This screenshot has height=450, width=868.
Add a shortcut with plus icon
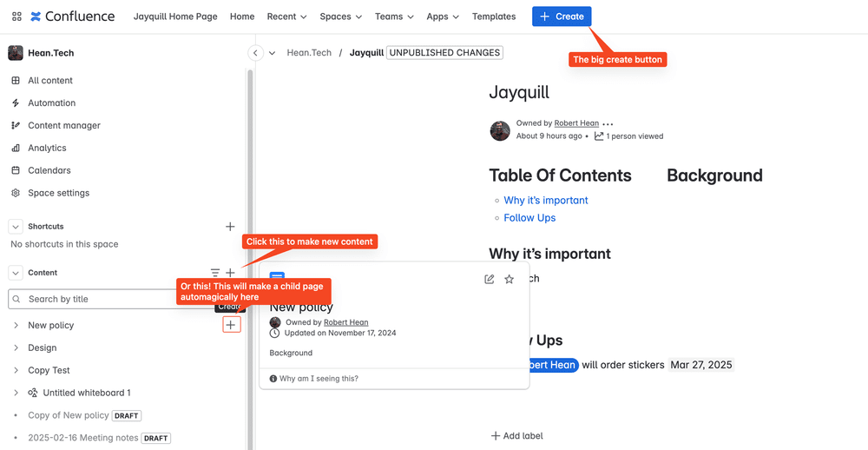point(230,226)
